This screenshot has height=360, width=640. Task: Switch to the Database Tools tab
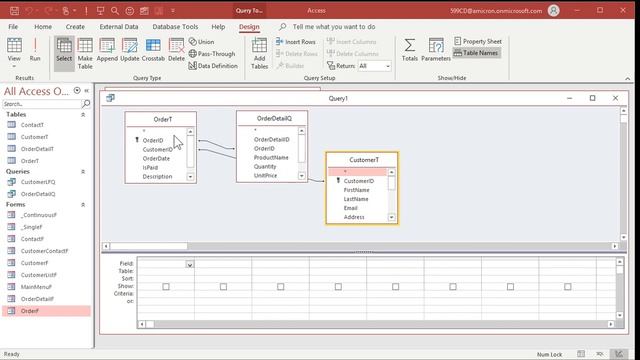pos(175,27)
